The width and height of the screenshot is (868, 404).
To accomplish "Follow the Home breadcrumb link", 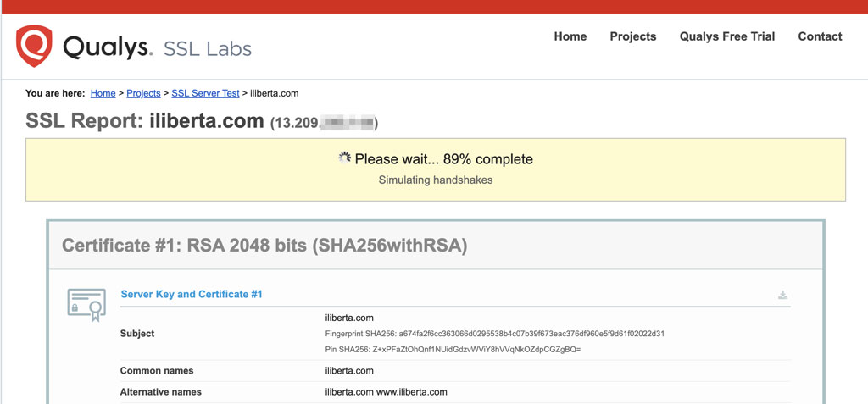I will (103, 93).
